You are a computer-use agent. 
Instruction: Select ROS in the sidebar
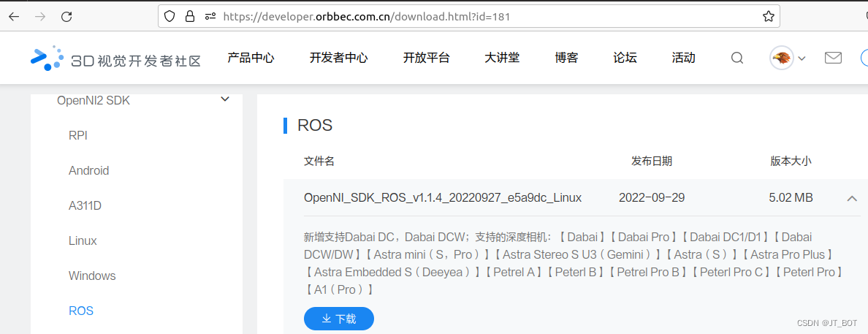[x=81, y=311]
